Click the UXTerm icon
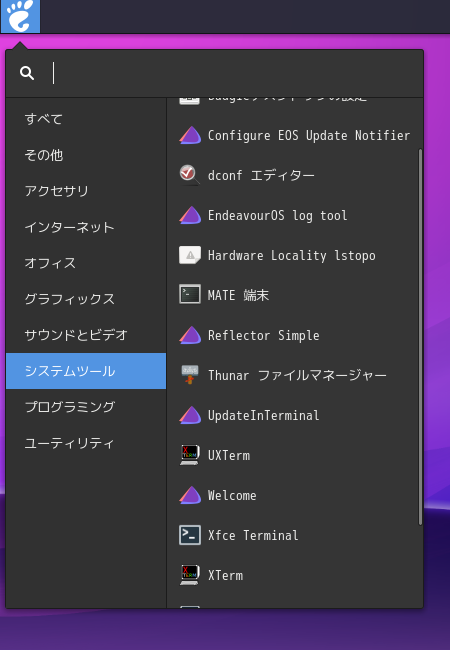Screen dimensions: 450x650 click(x=190, y=455)
